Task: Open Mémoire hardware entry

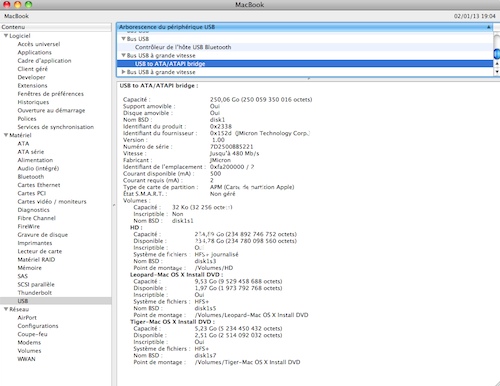Action: 30,268
